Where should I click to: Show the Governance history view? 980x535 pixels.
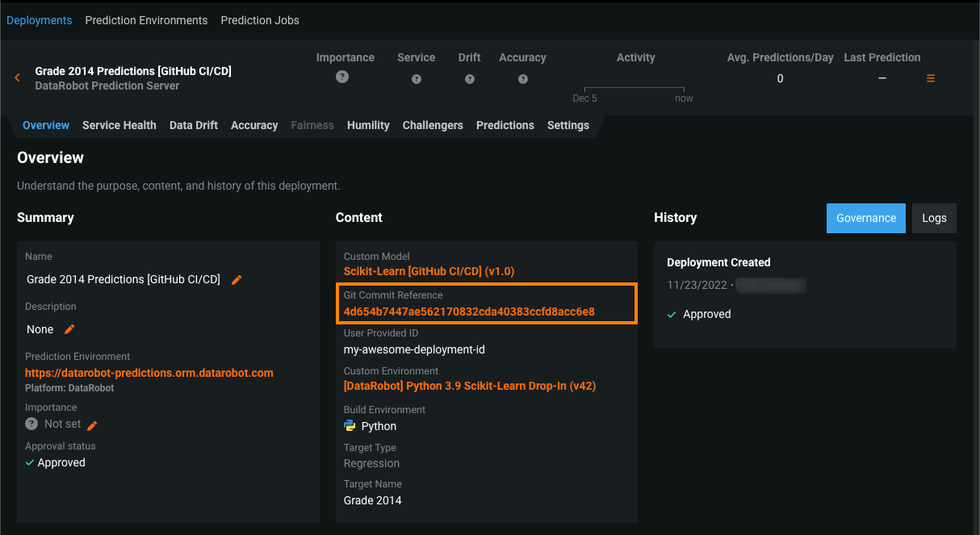click(x=865, y=218)
